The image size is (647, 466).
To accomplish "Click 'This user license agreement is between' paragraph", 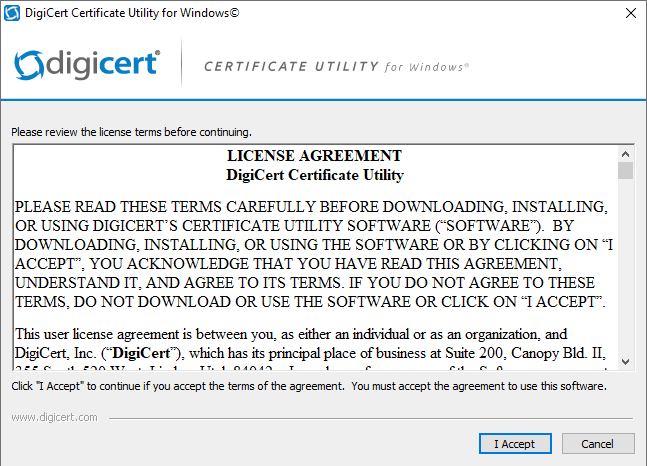I will click(x=310, y=348).
